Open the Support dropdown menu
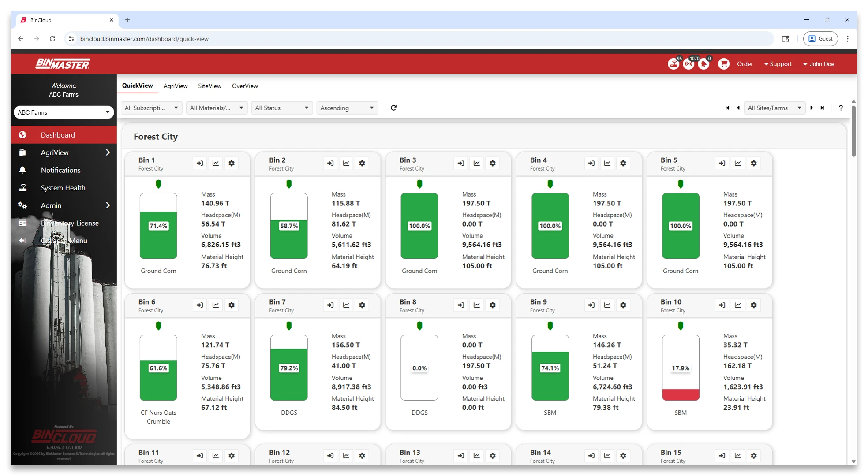Image resolution: width=868 pixels, height=476 pixels. coord(778,64)
